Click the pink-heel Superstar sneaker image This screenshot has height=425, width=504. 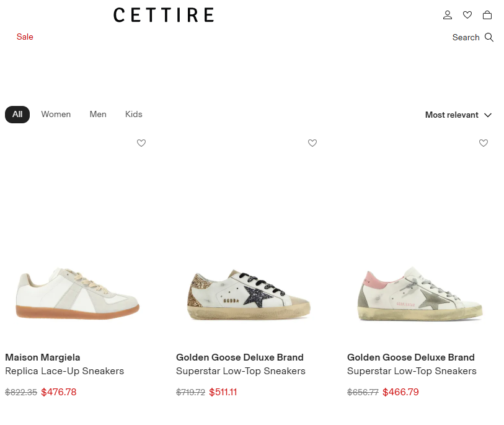[x=420, y=294]
